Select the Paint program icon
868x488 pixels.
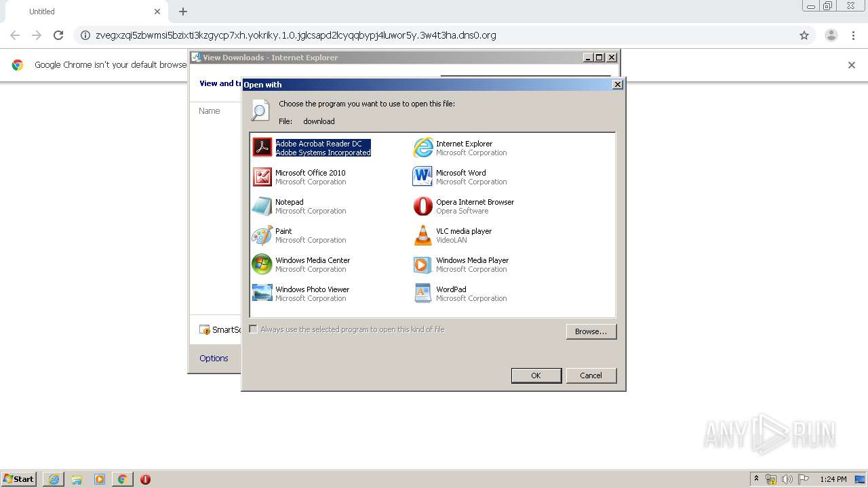pyautogui.click(x=262, y=235)
